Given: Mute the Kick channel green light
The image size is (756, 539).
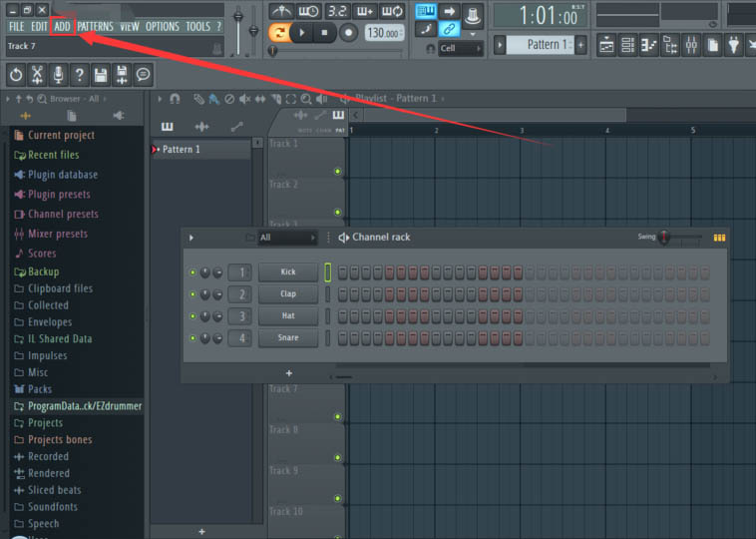Looking at the screenshot, I should pyautogui.click(x=192, y=272).
